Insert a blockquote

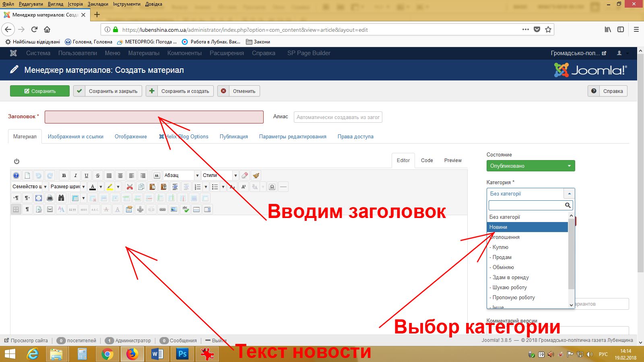point(157,175)
